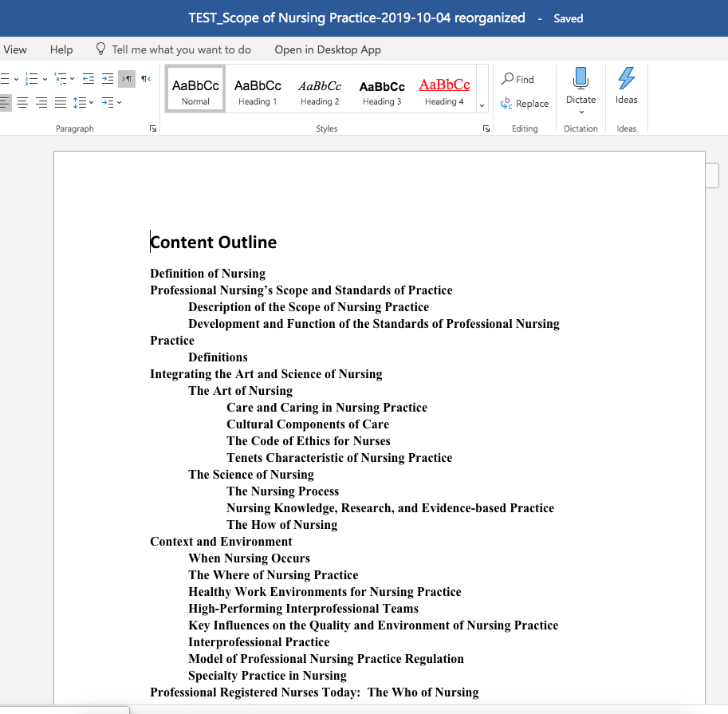
Task: Toggle right-to-left text direction
Action: click(x=146, y=79)
